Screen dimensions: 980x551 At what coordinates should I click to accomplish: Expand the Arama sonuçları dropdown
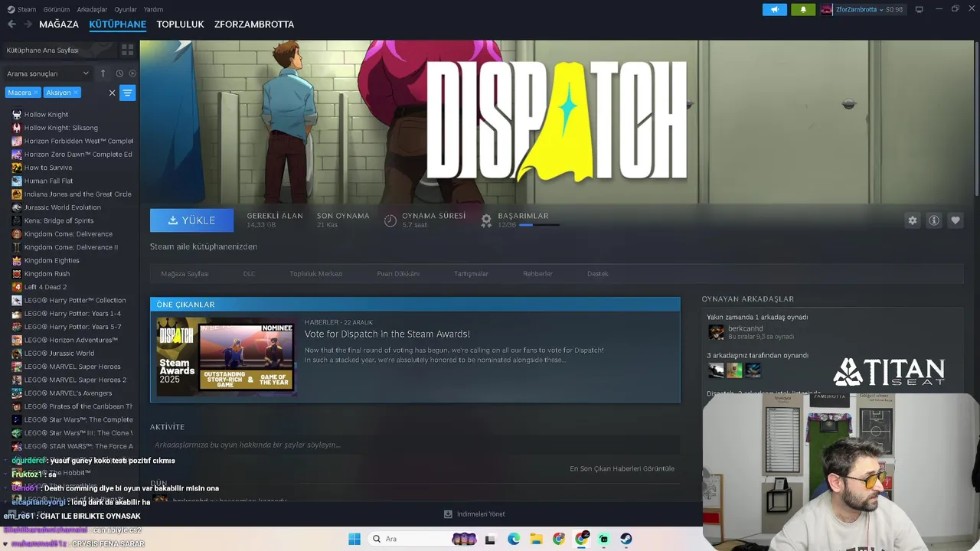tap(48, 73)
